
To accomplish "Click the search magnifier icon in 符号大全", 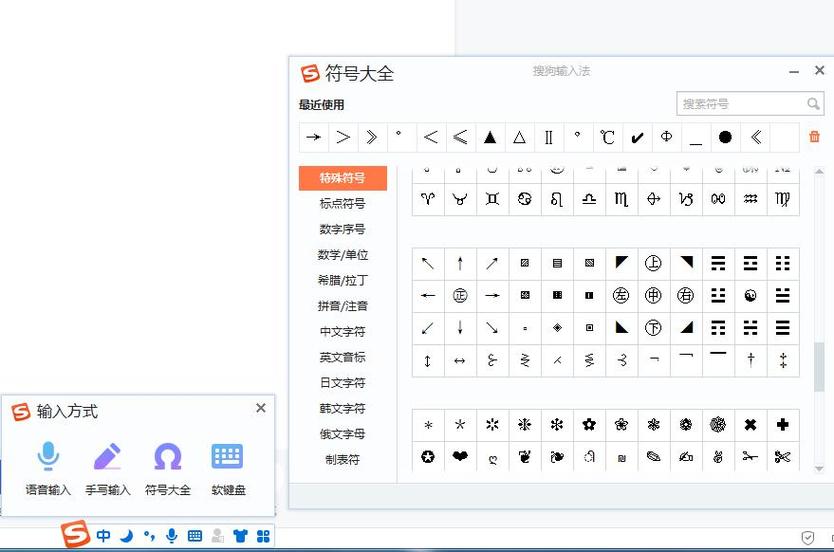I will click(813, 104).
